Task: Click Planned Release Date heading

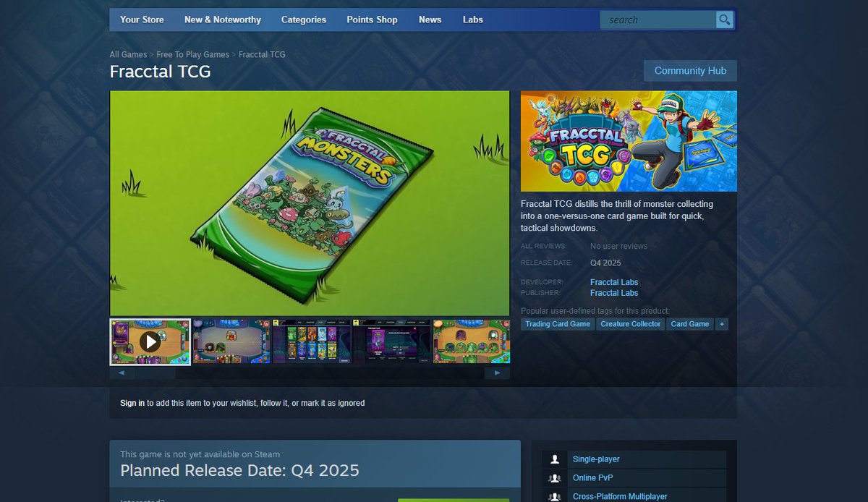Action: (x=239, y=470)
